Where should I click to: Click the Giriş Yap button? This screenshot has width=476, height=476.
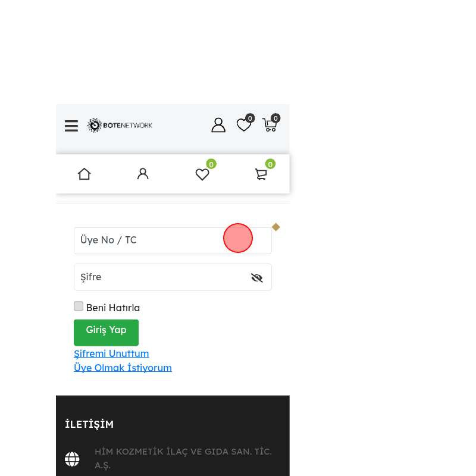point(106,333)
